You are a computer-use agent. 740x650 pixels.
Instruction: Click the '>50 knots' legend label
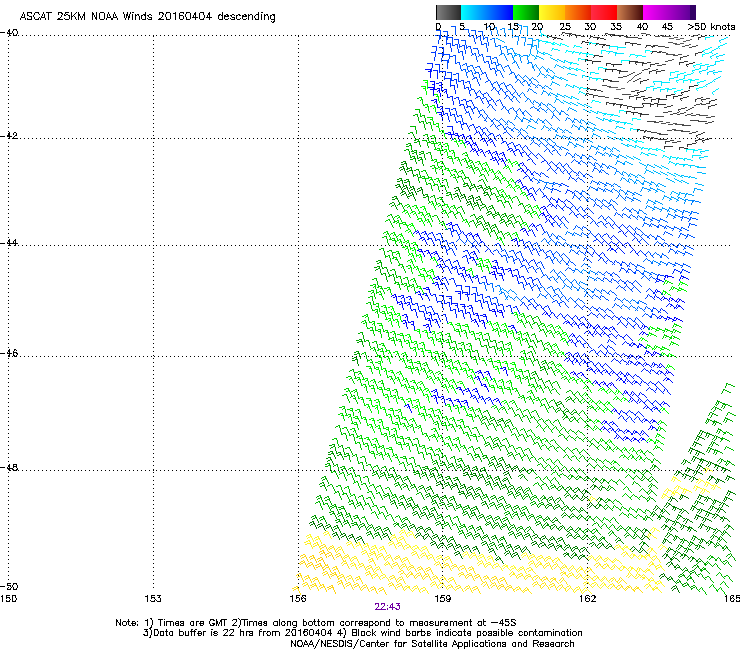pos(711,26)
